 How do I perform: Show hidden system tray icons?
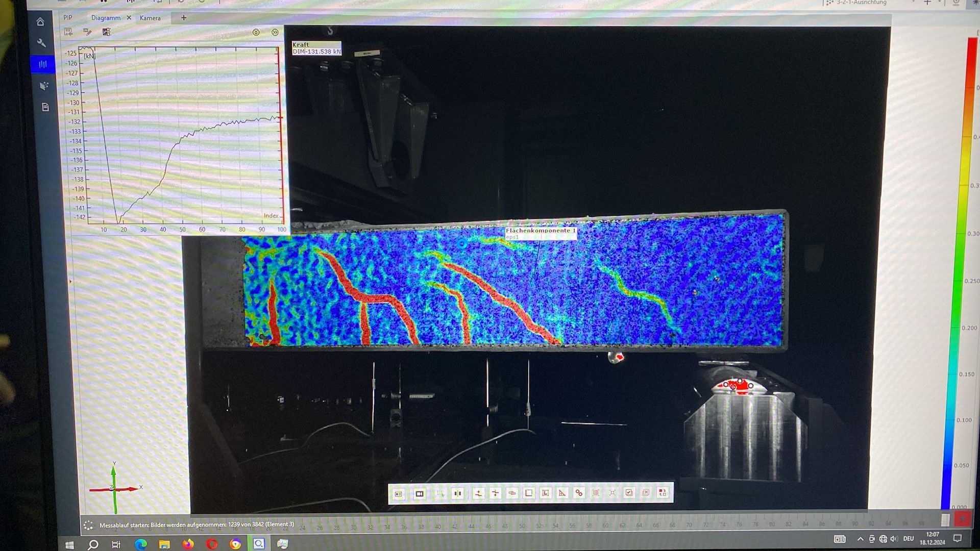pos(860,539)
